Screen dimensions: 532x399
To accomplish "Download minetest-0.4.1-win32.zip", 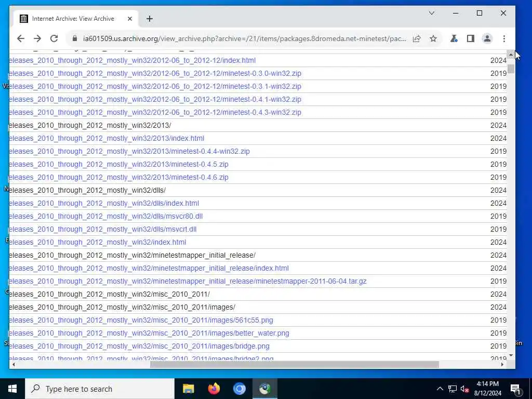I will click(x=155, y=99).
